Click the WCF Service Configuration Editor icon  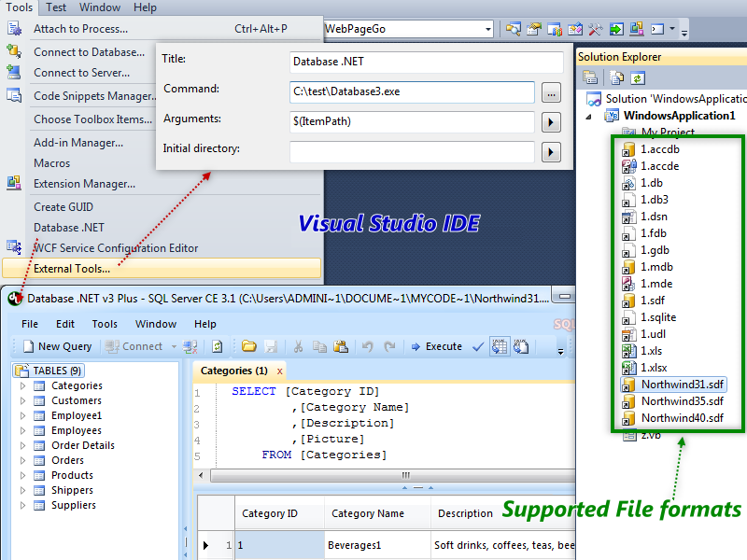coord(14,246)
